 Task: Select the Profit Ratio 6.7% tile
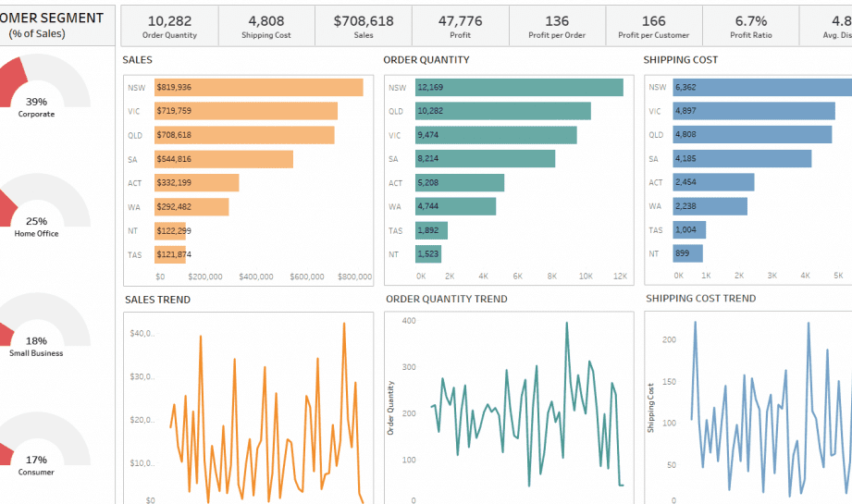pyautogui.click(x=751, y=26)
